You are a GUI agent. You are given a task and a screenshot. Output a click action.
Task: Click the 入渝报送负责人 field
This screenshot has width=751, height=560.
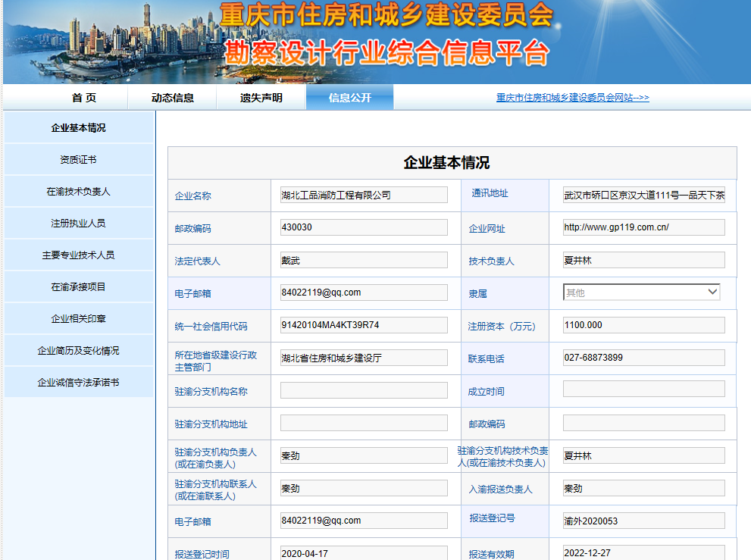point(643,488)
